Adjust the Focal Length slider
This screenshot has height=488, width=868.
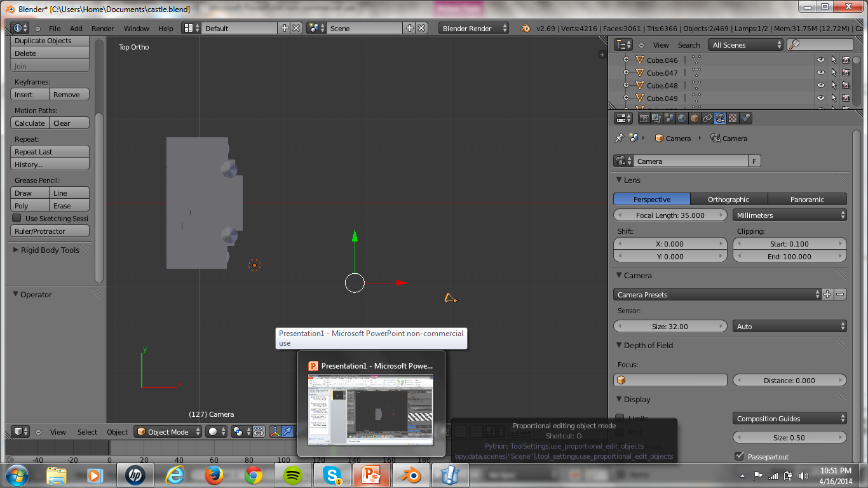tap(670, 215)
